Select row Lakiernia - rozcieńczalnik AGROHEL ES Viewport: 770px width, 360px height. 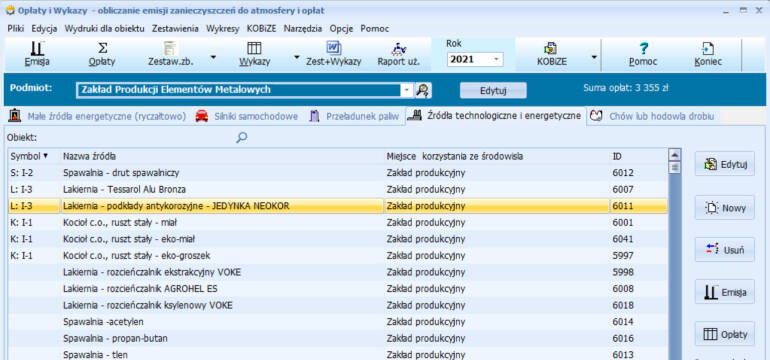point(338,289)
